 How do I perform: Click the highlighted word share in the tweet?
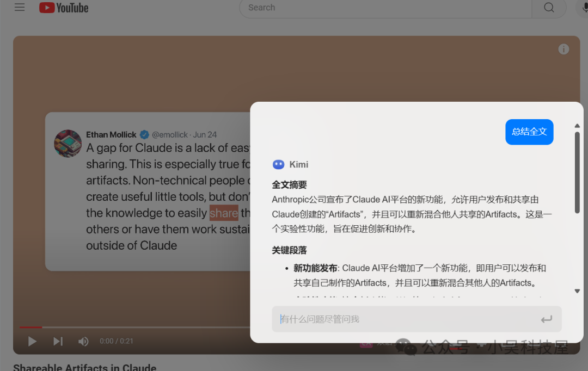coord(224,213)
